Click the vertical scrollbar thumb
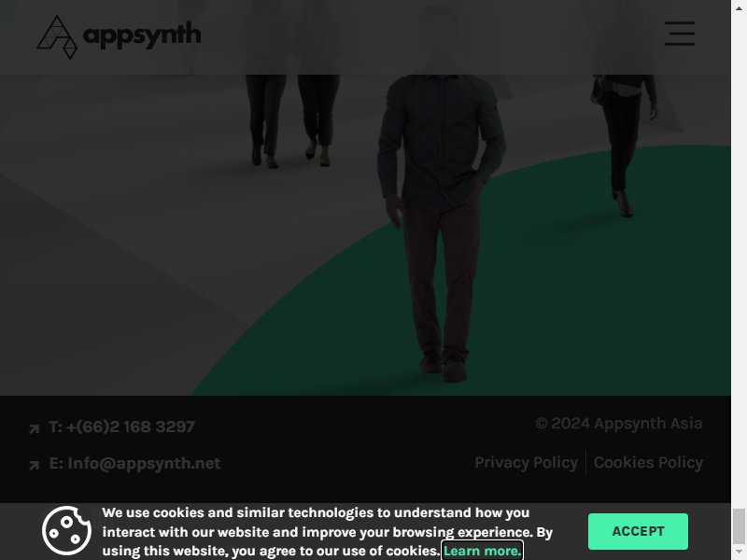Image resolution: width=747 pixels, height=560 pixels. click(x=739, y=525)
